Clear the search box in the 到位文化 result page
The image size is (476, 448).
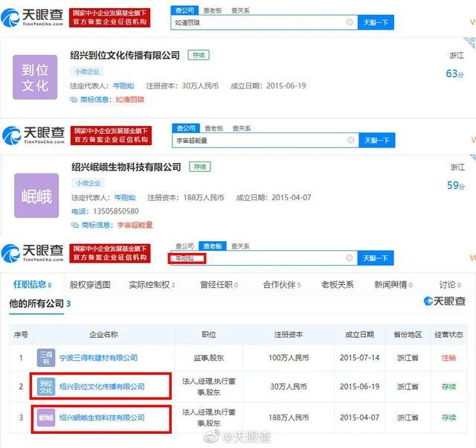(350, 22)
